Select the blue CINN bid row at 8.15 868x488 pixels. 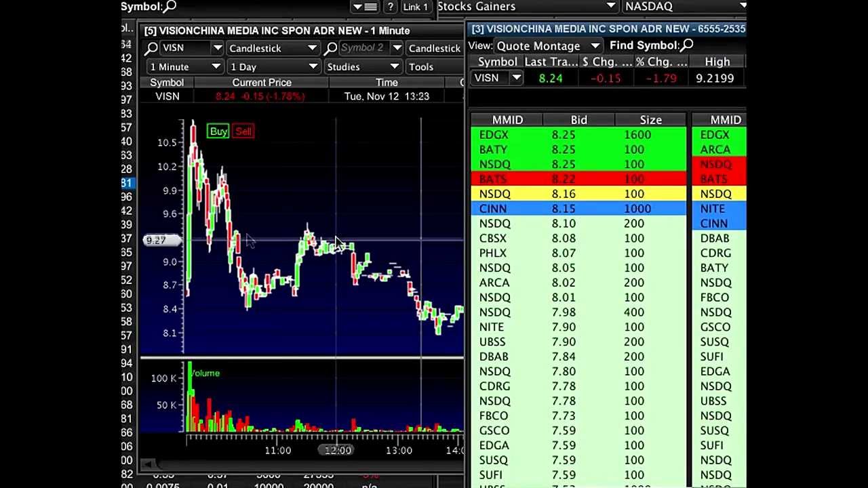578,209
